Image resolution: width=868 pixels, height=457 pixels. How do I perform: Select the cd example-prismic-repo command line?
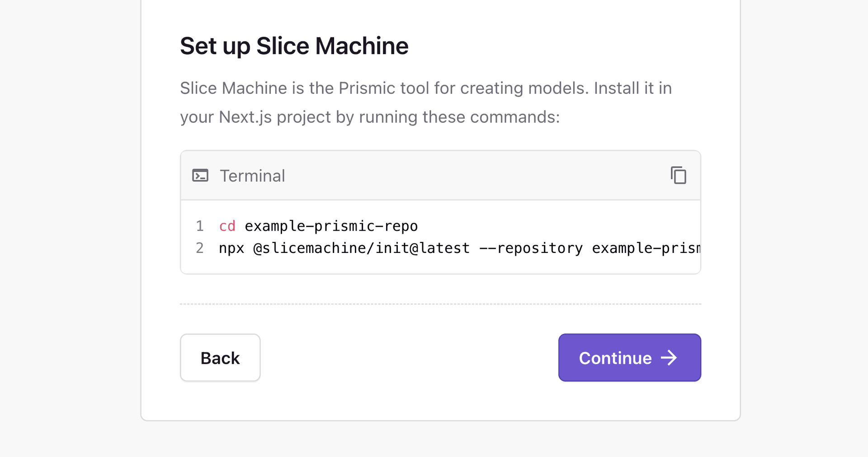click(318, 226)
